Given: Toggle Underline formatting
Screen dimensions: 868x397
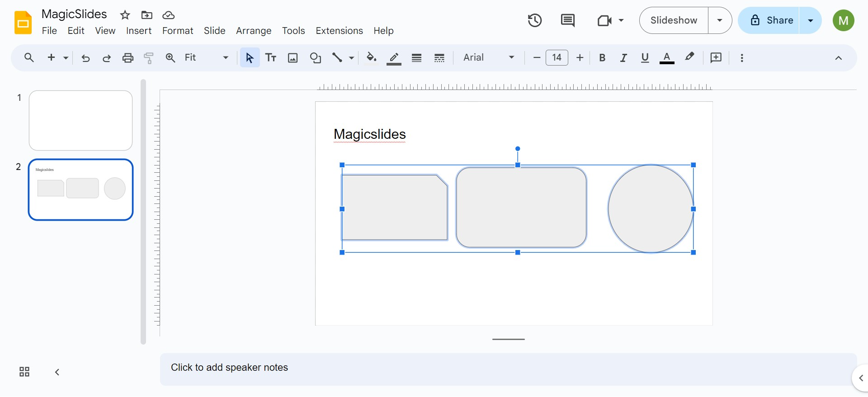Looking at the screenshot, I should [645, 57].
